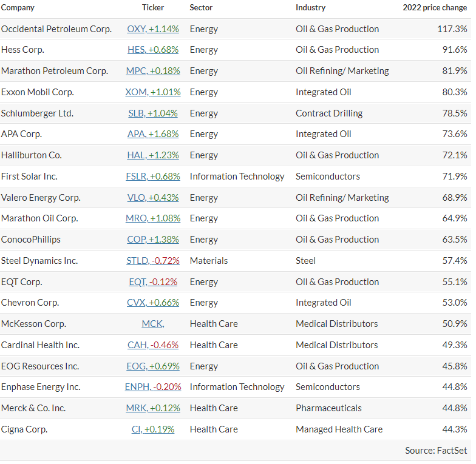Select Halliburton Co. company name
Screen dimensions: 476x464
32,155
